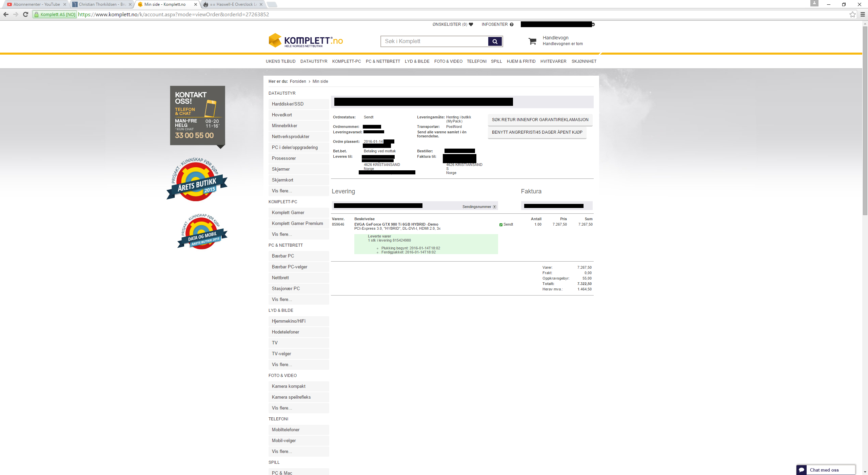Viewport: 868px width, 475px height.
Task: Open the account dropdown arrow at top
Action: 593,24
